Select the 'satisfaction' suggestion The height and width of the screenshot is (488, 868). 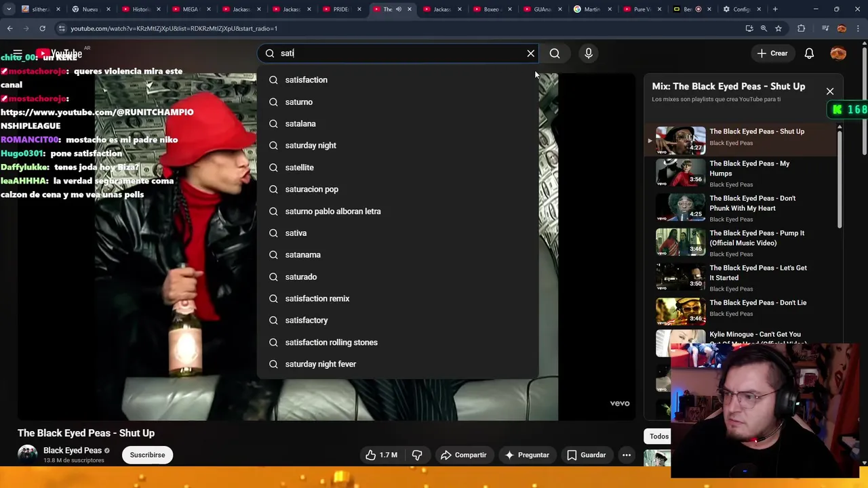coord(397,80)
